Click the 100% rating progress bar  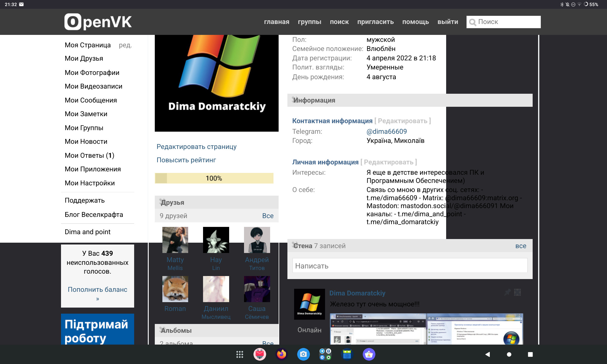(x=214, y=178)
